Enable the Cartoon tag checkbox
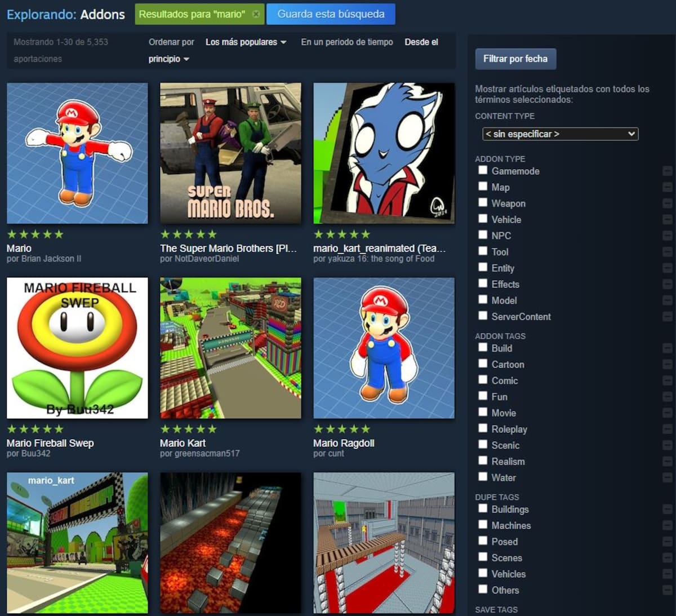676x616 pixels. (x=483, y=364)
